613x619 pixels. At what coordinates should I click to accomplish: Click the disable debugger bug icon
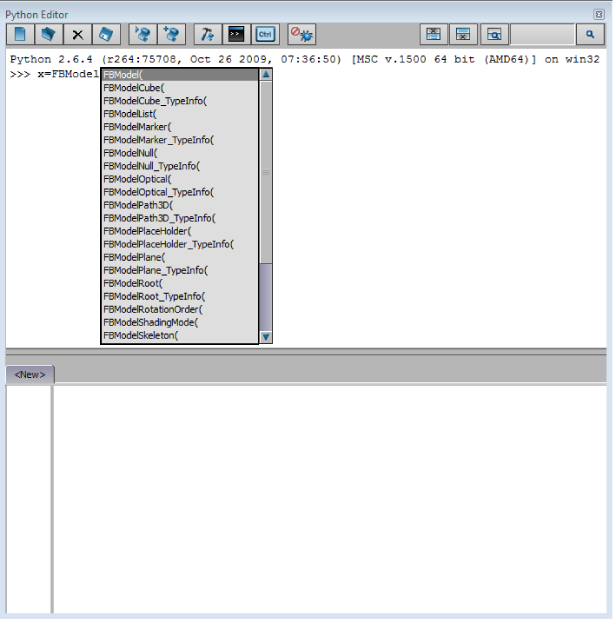[x=302, y=34]
